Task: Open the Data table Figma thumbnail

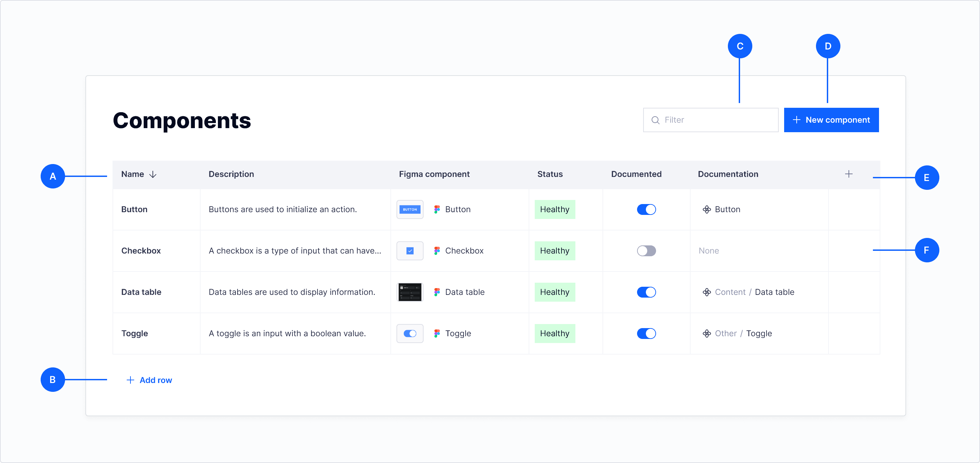Action: click(410, 292)
